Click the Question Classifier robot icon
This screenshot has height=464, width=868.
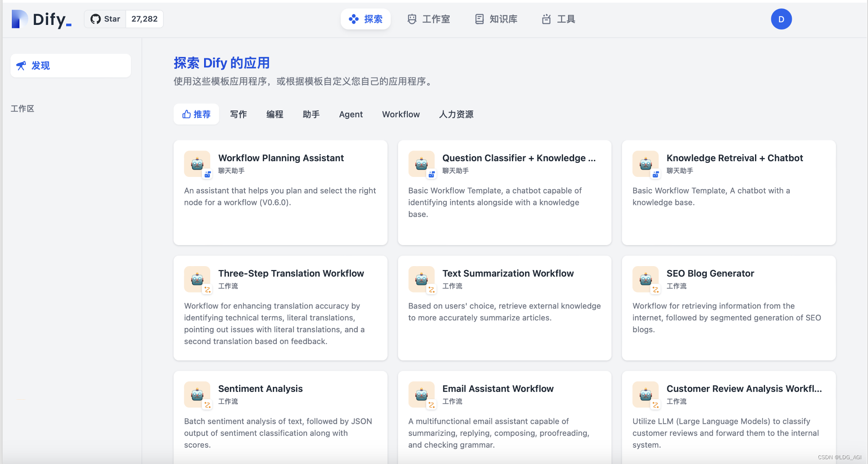pyautogui.click(x=421, y=164)
